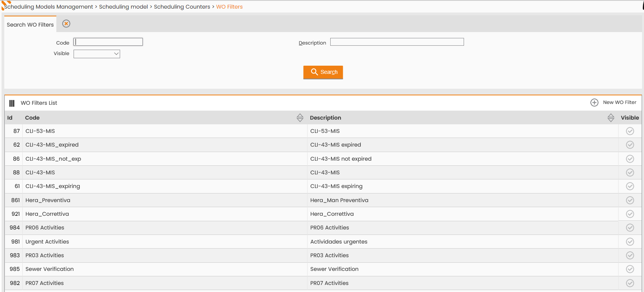The width and height of the screenshot is (644, 292).
Task: Select the Hera_Preventiva code cell
Action: [x=165, y=200]
